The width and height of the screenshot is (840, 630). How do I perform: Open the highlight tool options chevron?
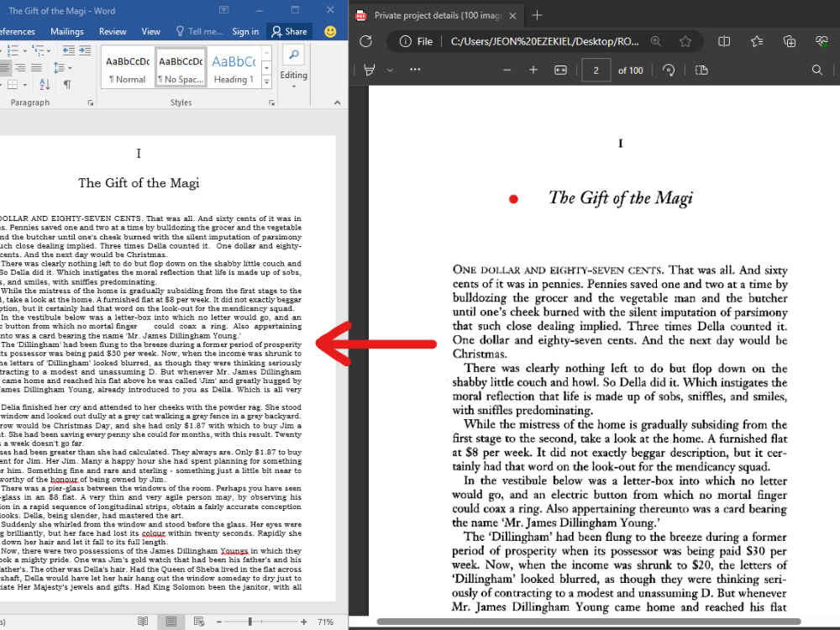(391, 71)
